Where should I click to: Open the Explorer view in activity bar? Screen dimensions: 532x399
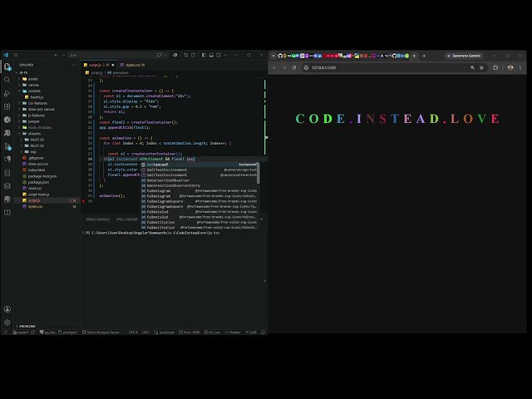7,66
